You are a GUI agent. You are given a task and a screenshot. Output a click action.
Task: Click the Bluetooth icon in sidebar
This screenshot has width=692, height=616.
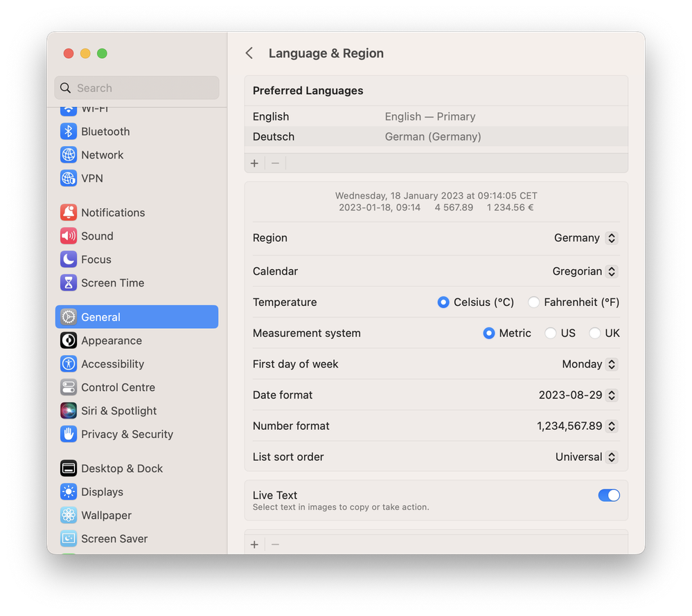click(69, 132)
